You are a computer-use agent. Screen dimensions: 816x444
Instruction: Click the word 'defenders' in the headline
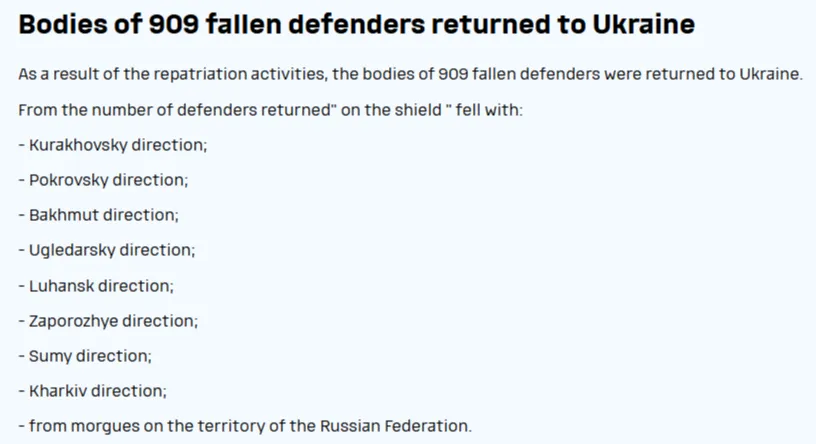(x=356, y=24)
